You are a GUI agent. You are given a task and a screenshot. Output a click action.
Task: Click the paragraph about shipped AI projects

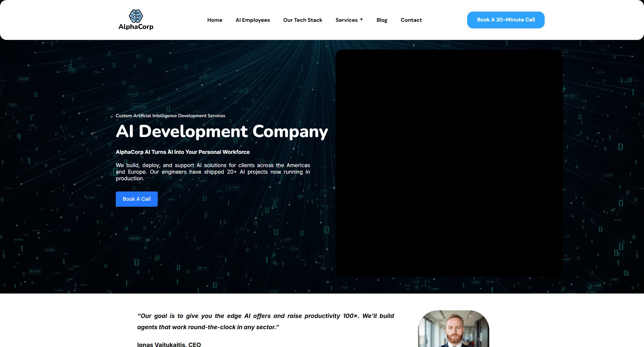pos(212,172)
